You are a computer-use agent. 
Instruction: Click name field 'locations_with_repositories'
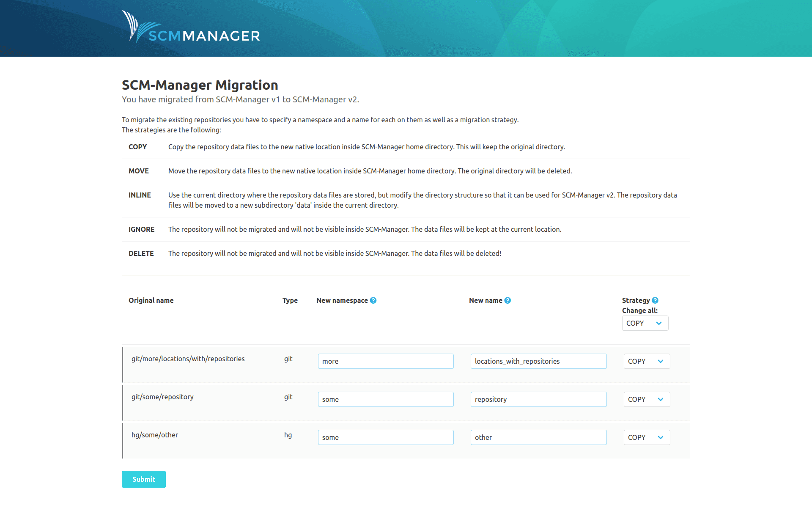pyautogui.click(x=538, y=361)
